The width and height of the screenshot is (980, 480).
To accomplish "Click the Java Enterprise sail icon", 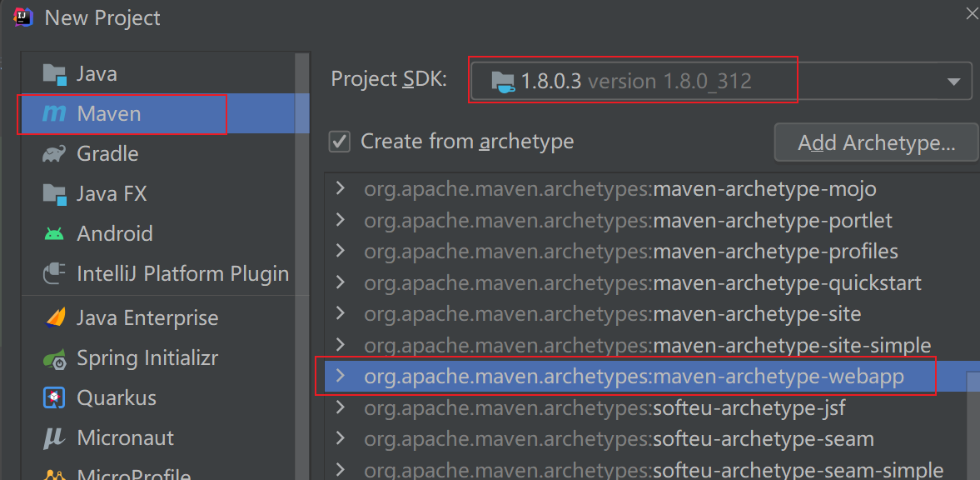I will [x=55, y=317].
